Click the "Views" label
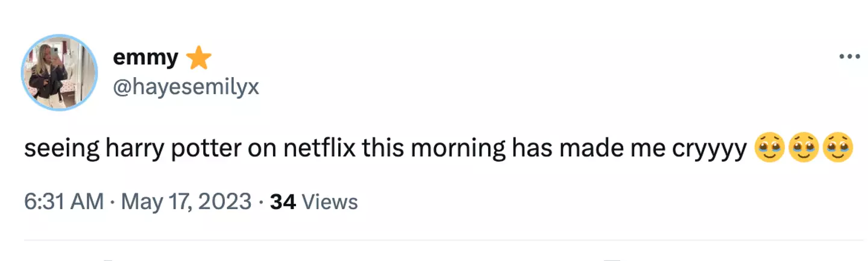Screen dimensions: 868x261 click(x=329, y=201)
